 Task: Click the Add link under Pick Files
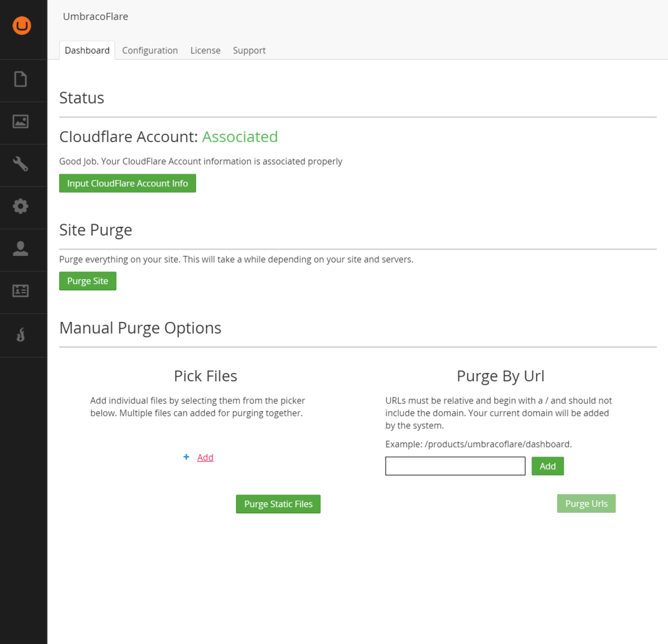click(205, 457)
